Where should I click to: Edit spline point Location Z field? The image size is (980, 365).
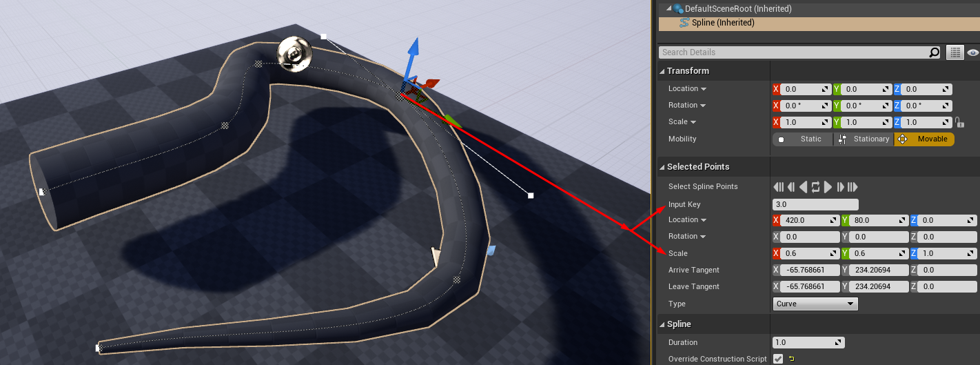[x=947, y=220]
